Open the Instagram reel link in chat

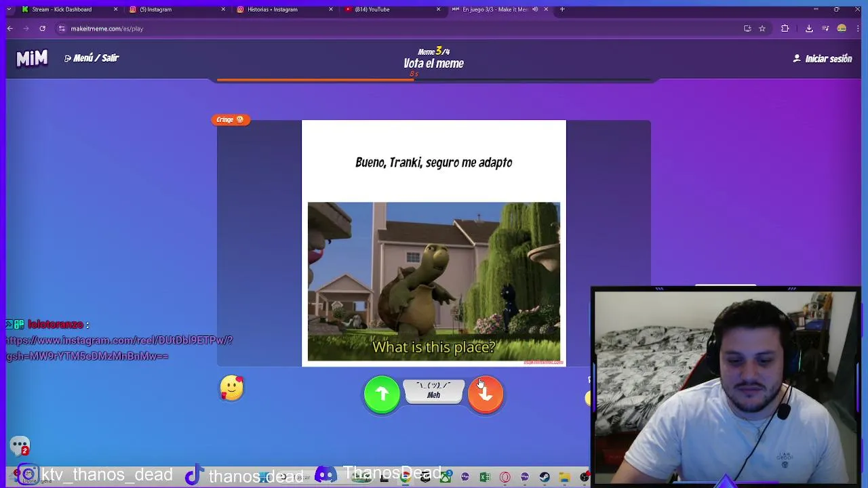coord(119,348)
